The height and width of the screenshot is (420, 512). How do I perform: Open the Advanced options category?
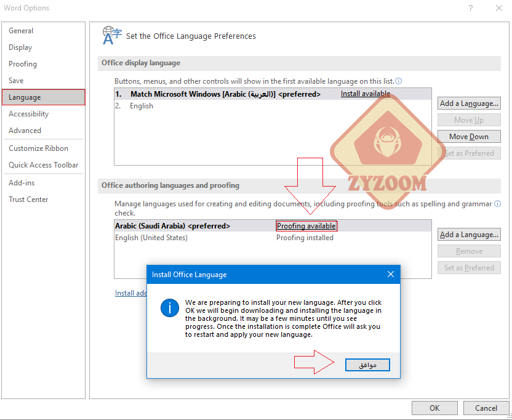[44, 131]
